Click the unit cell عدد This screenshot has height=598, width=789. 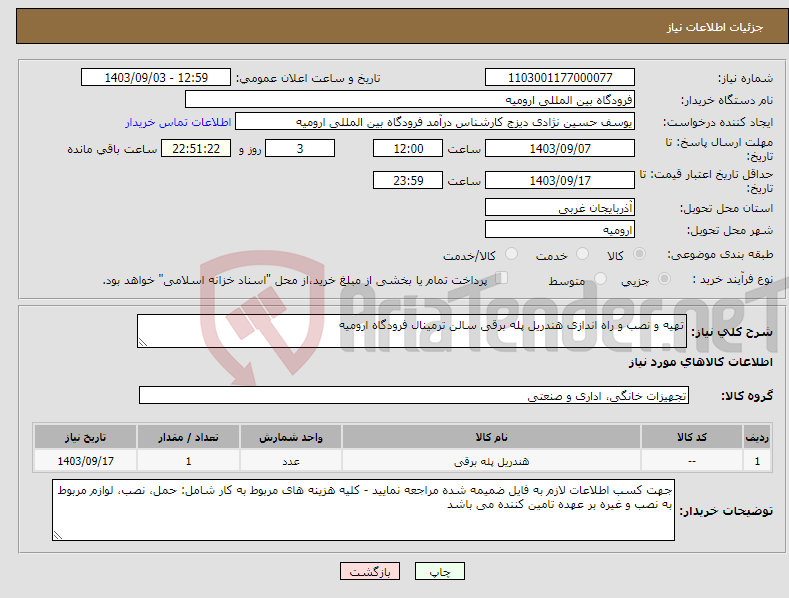coord(291,461)
